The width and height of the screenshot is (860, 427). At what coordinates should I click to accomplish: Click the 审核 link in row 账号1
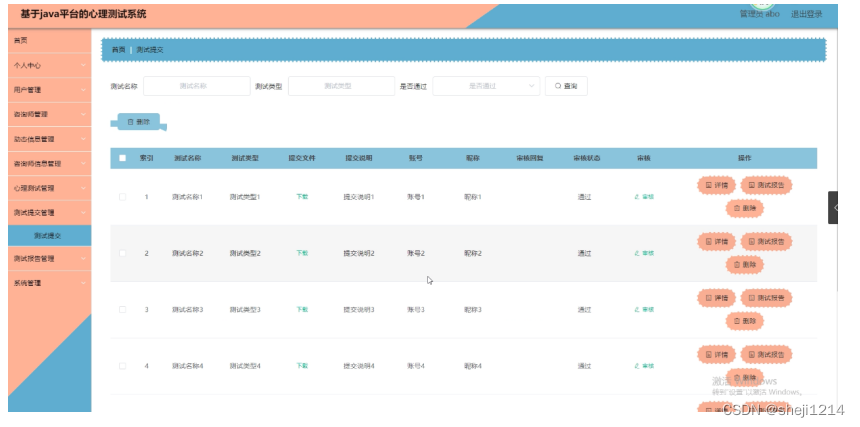click(x=644, y=197)
